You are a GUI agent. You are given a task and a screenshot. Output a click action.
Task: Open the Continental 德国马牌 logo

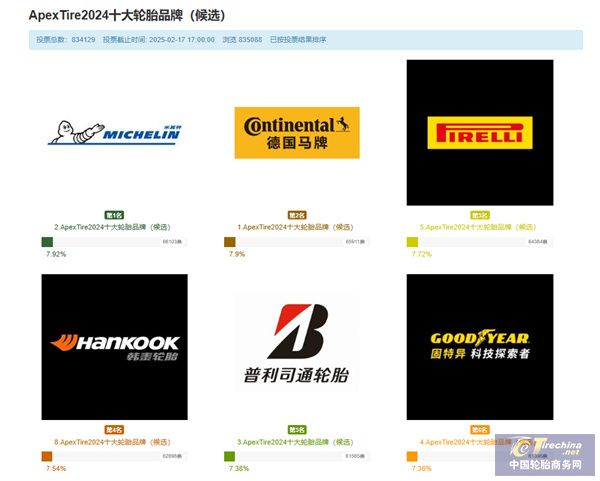pos(297,132)
